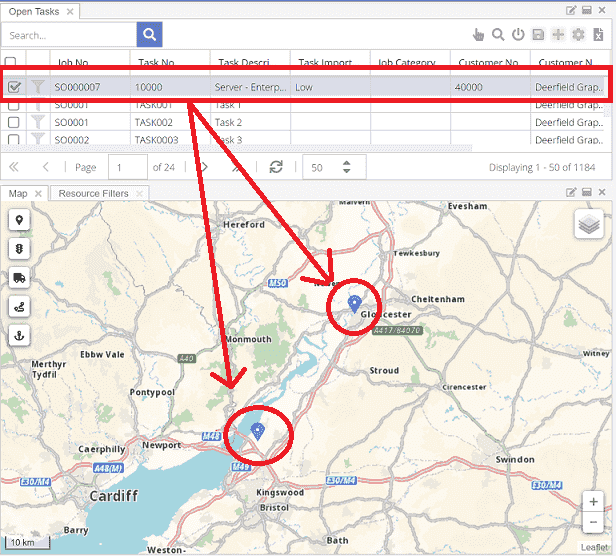Click the window icon of Map panel

[587, 192]
